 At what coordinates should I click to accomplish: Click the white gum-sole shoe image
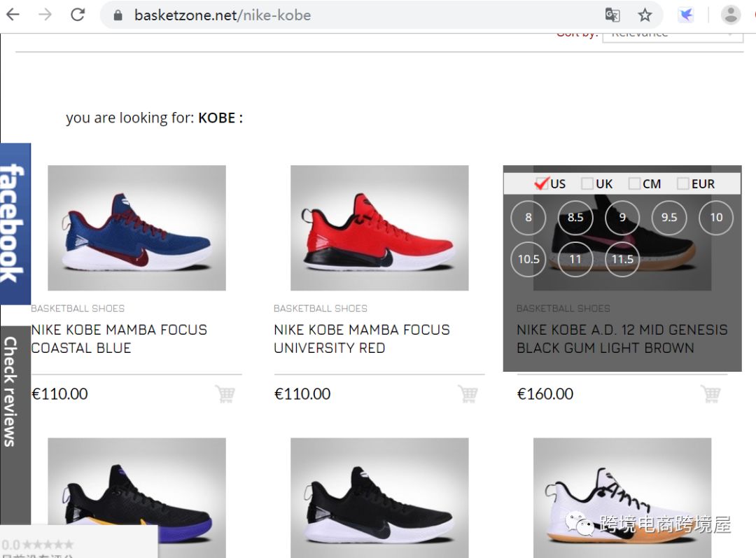pos(622,498)
